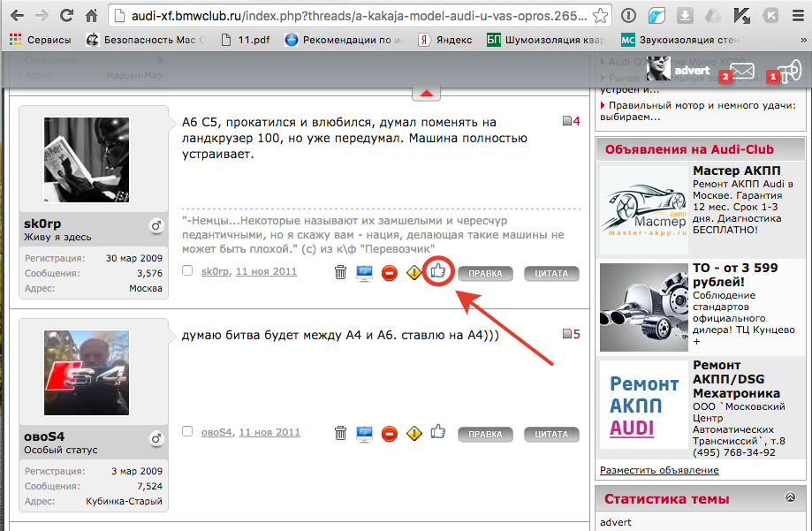Open the Мастер АКПП ad title
Viewport: 812px width, 531px height.
coord(736,171)
